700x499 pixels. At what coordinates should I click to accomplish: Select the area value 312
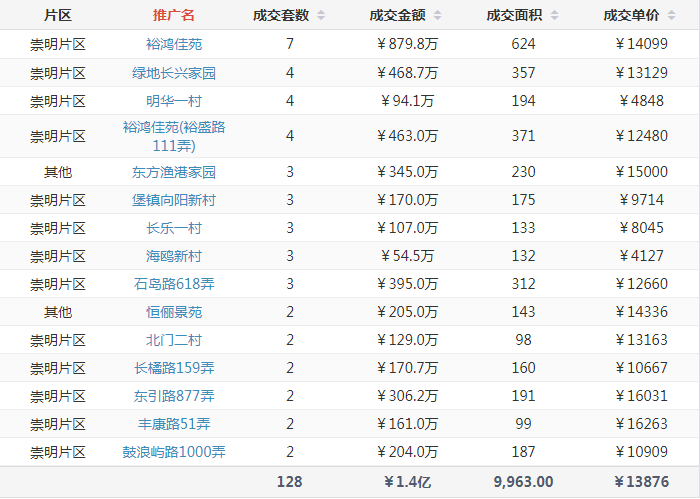pos(523,284)
